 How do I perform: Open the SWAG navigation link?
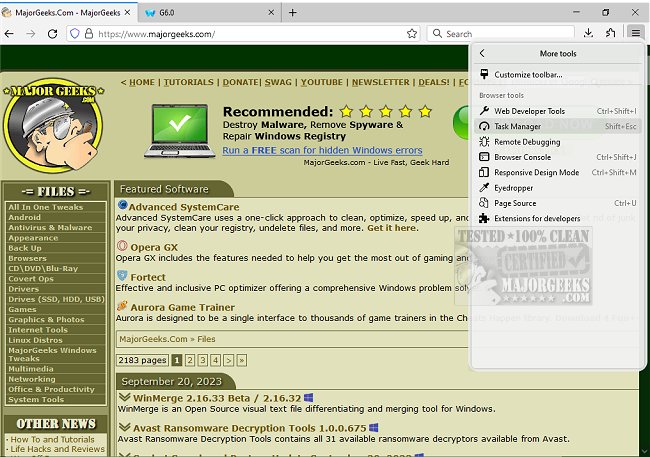pos(278,82)
